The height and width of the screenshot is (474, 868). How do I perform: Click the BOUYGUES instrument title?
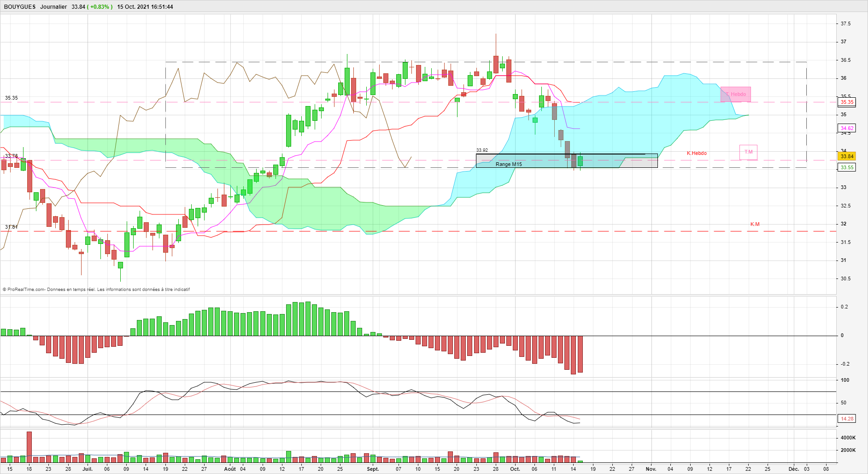20,7
